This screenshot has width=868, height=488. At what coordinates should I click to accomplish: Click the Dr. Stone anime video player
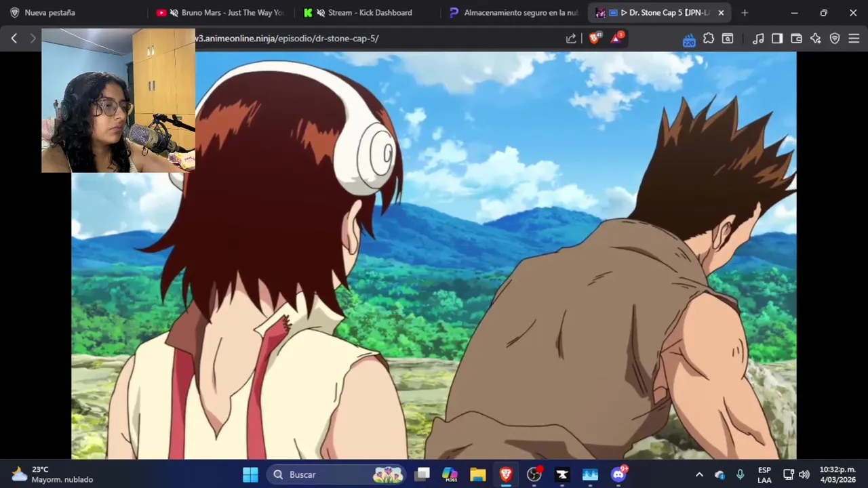click(x=434, y=256)
